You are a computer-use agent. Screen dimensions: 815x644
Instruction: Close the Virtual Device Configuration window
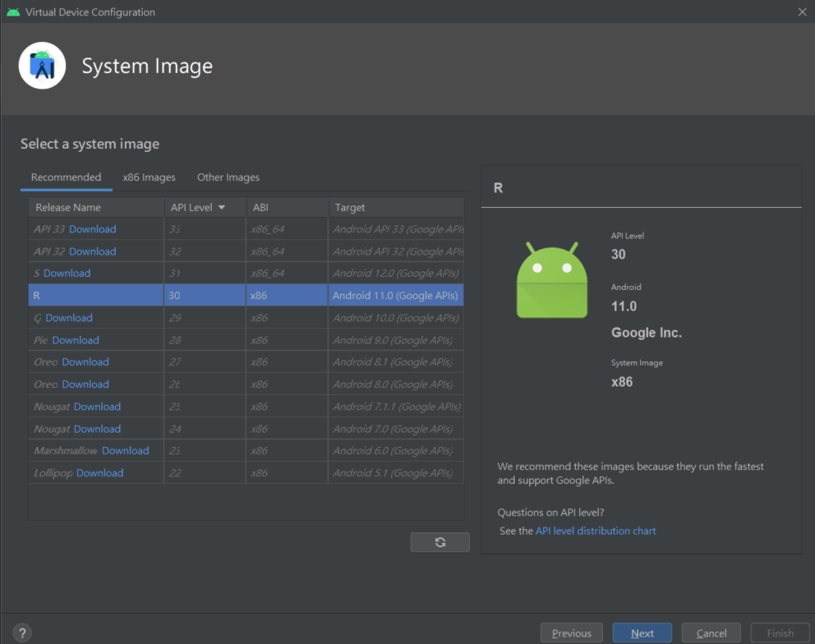point(802,11)
